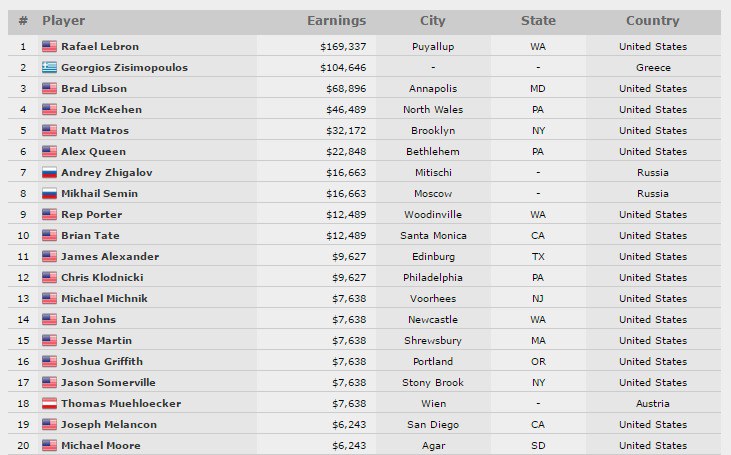731x455 pixels.
Task: Click the City column header
Action: (433, 21)
